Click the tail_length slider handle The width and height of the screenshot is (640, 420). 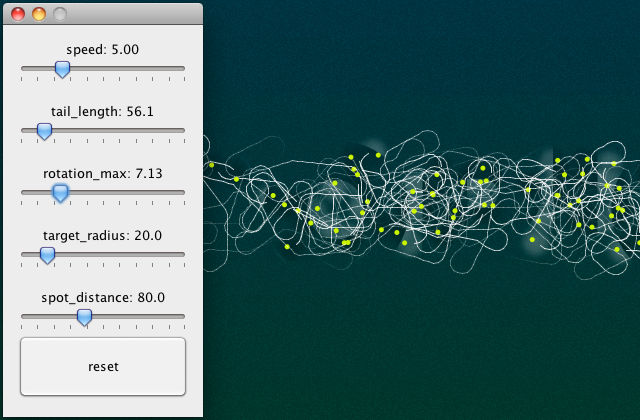point(44,131)
